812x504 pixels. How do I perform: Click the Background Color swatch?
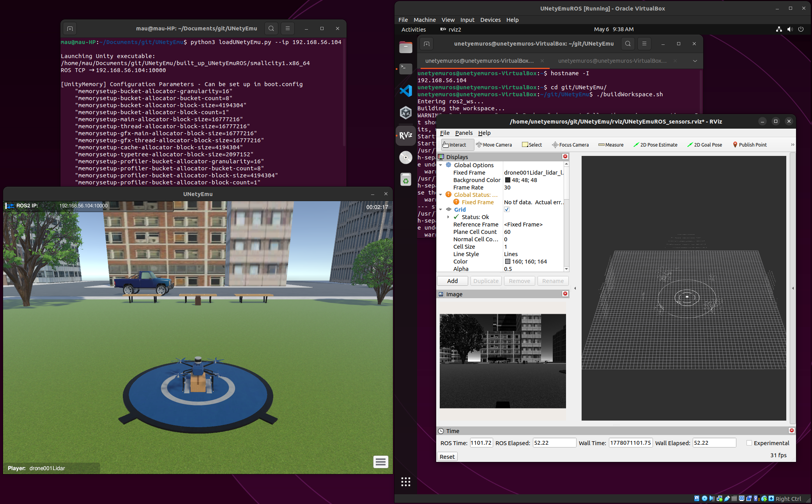(508, 180)
